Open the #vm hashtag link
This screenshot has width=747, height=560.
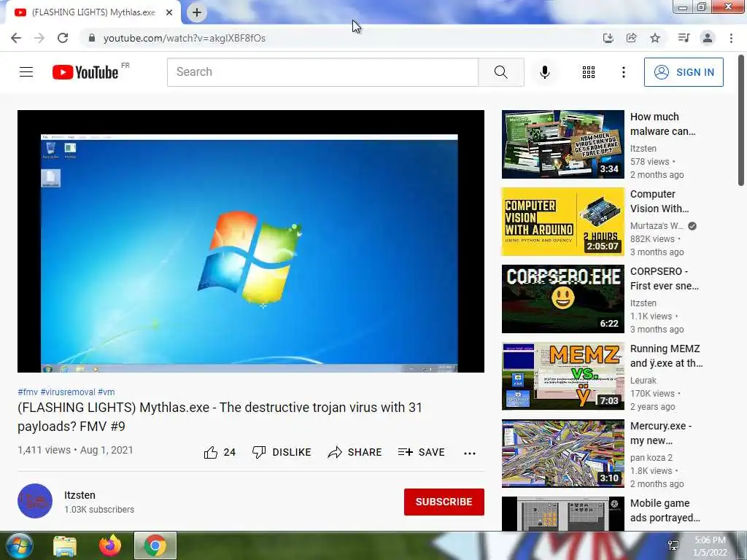coord(107,392)
